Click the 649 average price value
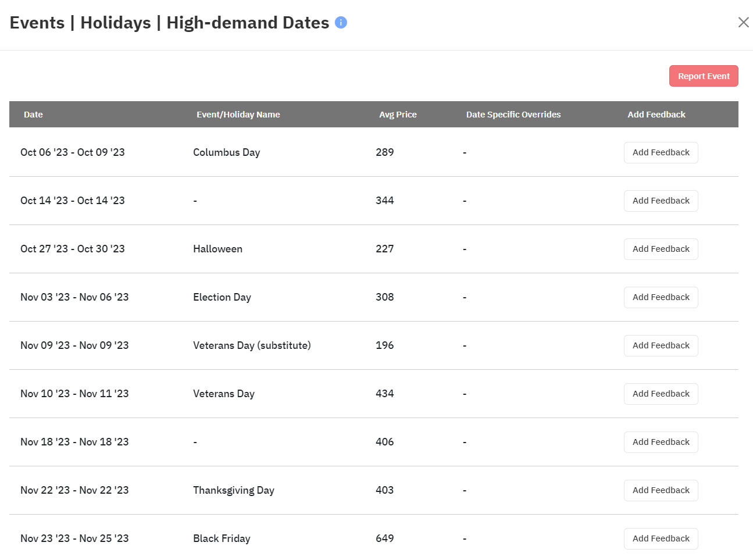The image size is (753, 560). click(384, 538)
